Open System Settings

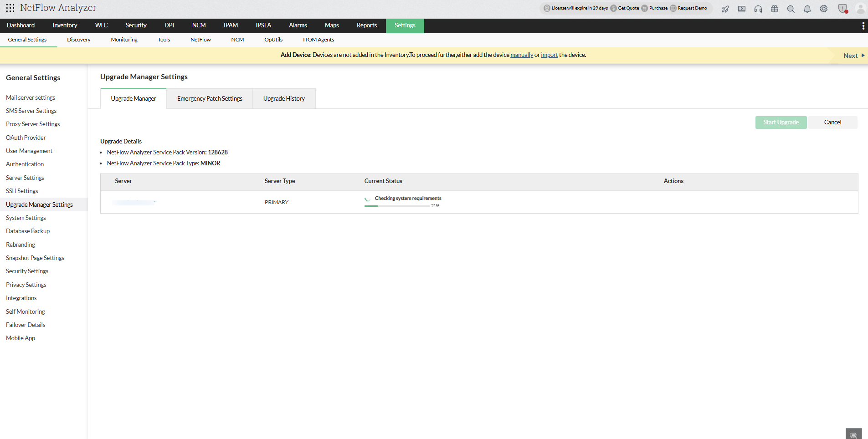pyautogui.click(x=26, y=218)
